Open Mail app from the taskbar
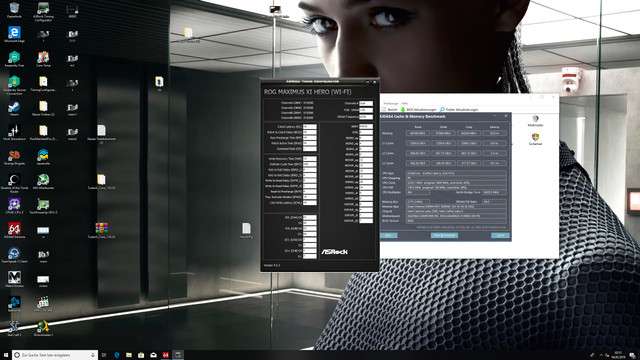This screenshot has width=640, height=360. pos(153,355)
